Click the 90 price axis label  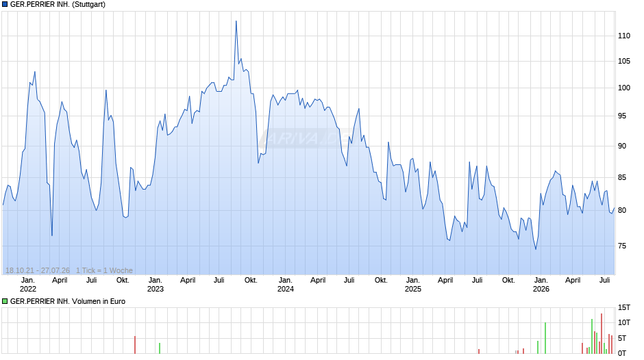pos(622,146)
